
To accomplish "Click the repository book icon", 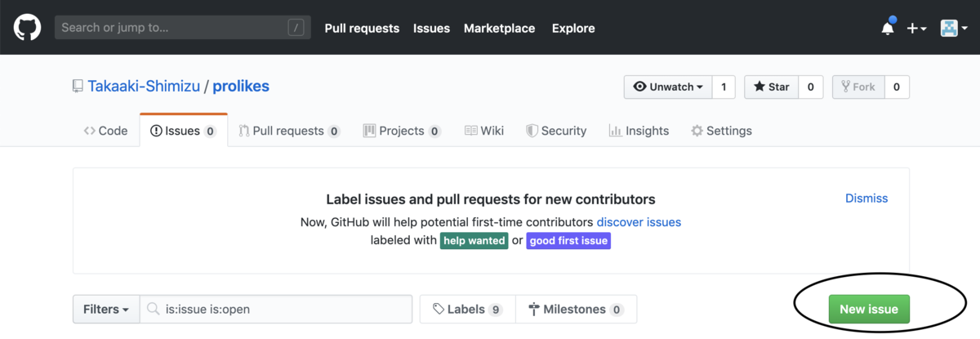I will click(78, 87).
